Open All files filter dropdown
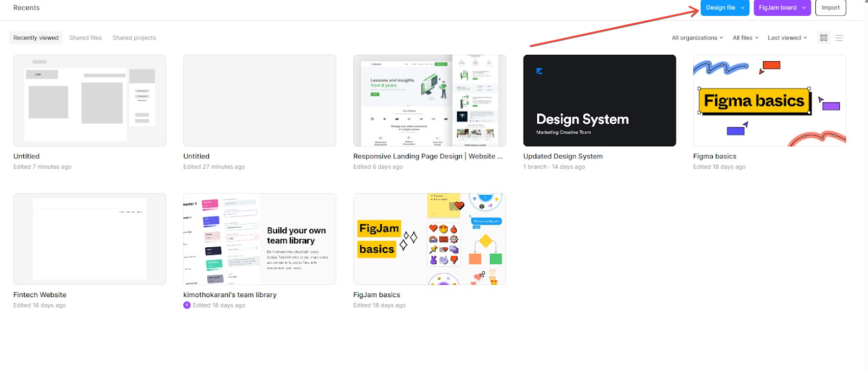Screen dimensions: 868x372 point(745,38)
